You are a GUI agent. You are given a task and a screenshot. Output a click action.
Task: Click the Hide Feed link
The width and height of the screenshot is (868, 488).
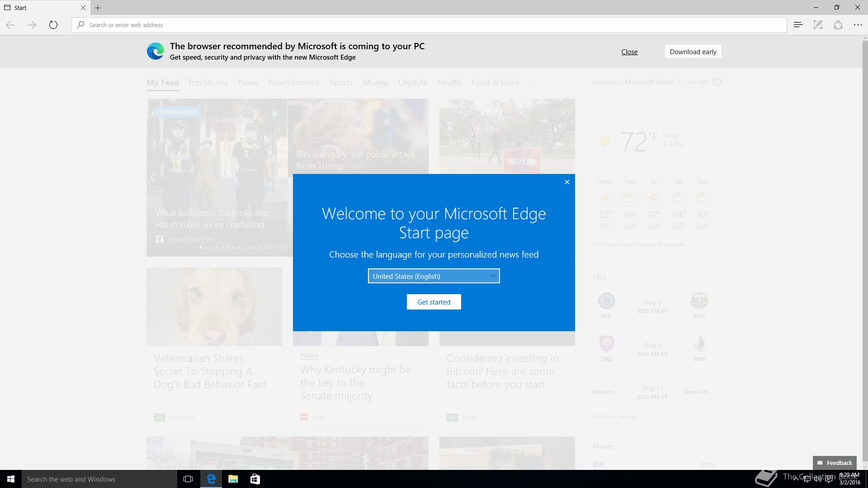pos(696,82)
